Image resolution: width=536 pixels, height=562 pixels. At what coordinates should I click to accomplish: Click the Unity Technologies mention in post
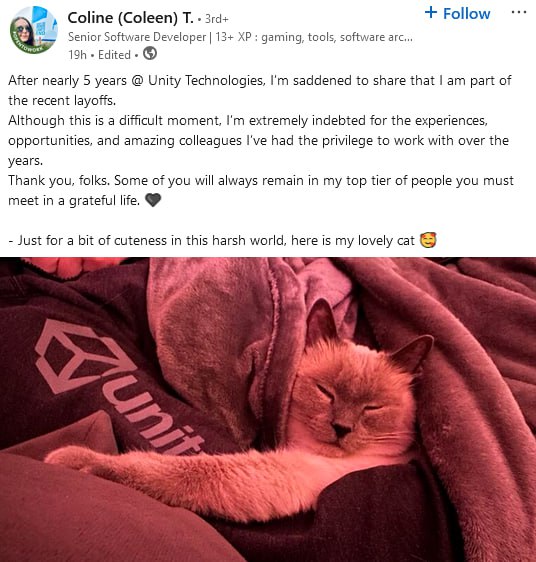(x=206, y=81)
